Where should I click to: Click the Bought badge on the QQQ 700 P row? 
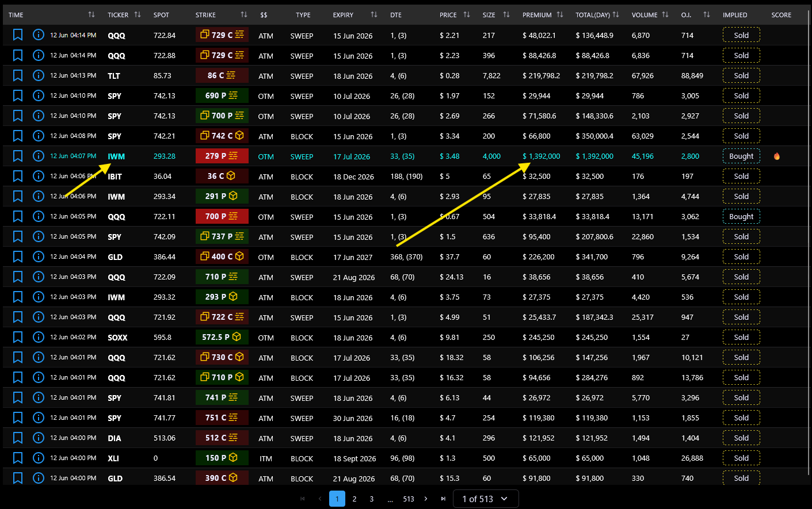click(x=741, y=216)
